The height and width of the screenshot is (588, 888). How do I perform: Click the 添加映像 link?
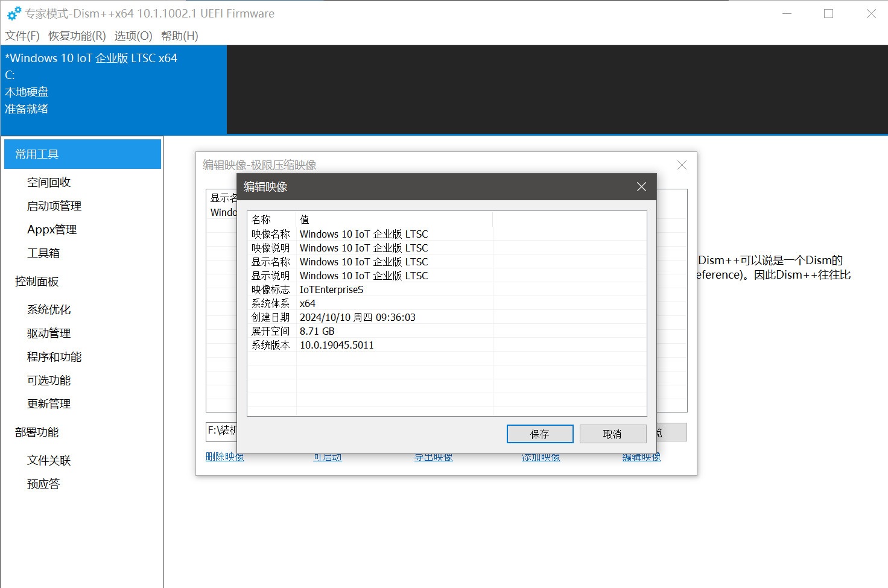coord(541,458)
